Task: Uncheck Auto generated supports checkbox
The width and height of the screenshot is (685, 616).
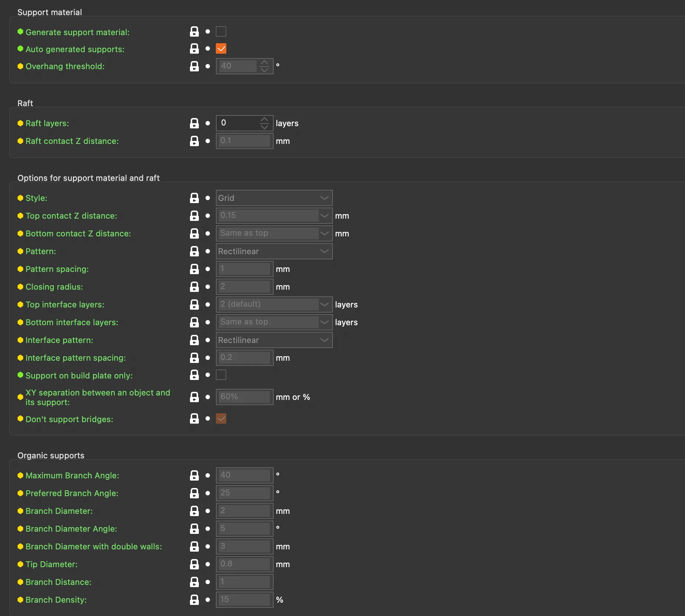Action: tap(221, 48)
